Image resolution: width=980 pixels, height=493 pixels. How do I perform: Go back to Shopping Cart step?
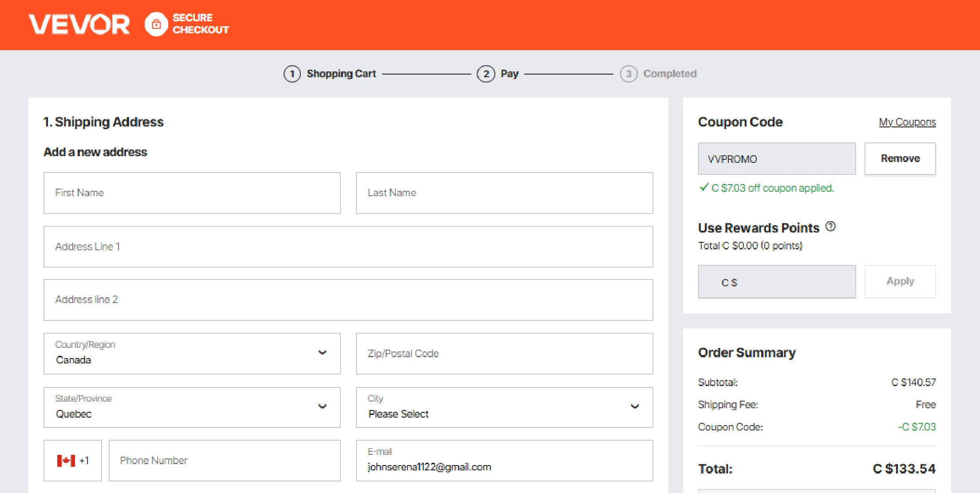click(x=341, y=74)
